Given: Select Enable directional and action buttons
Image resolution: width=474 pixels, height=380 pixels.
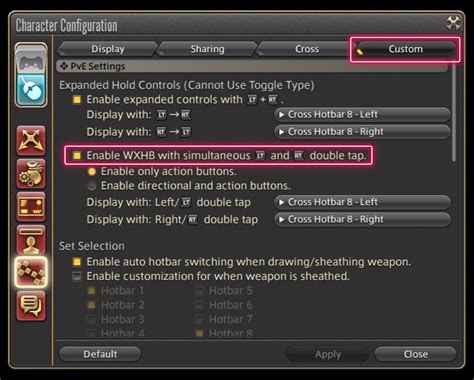Looking at the screenshot, I should coord(92,186).
